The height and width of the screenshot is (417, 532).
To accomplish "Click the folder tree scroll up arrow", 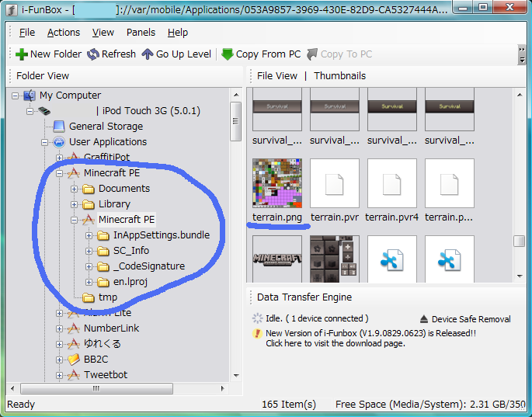I will tap(236, 95).
